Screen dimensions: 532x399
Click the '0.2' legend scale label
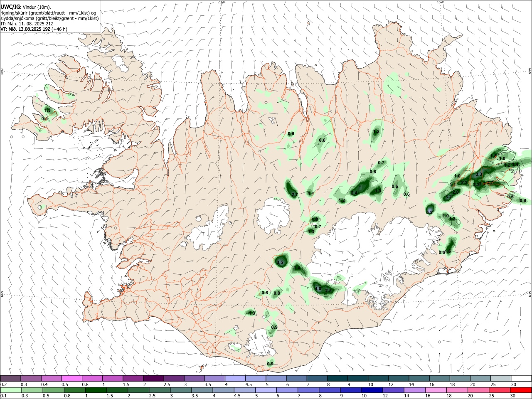[3, 384]
